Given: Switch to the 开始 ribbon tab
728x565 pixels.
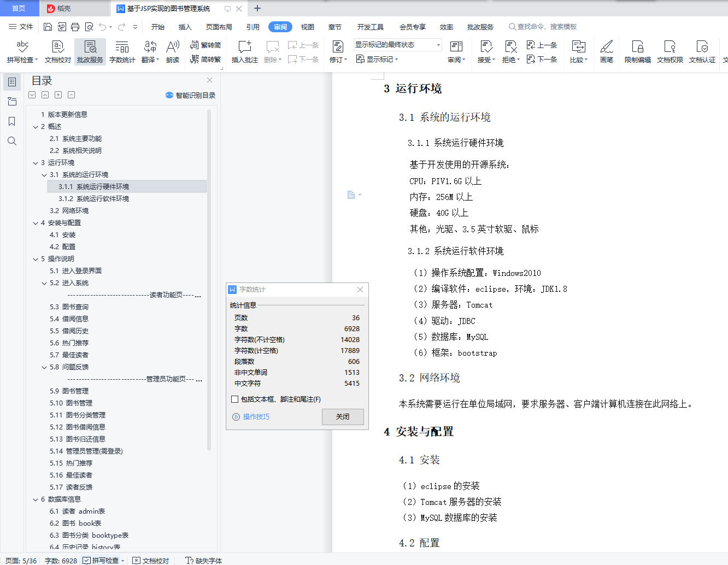Looking at the screenshot, I should [x=158, y=27].
